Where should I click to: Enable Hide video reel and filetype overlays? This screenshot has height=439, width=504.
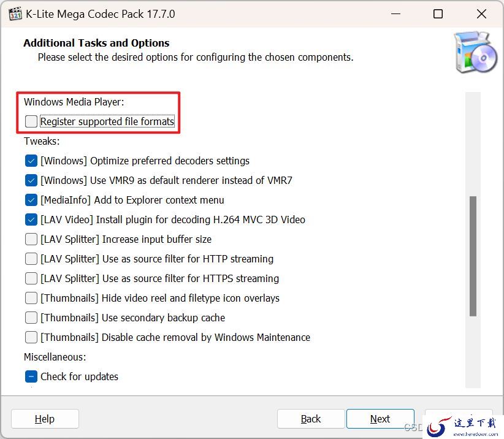point(31,298)
